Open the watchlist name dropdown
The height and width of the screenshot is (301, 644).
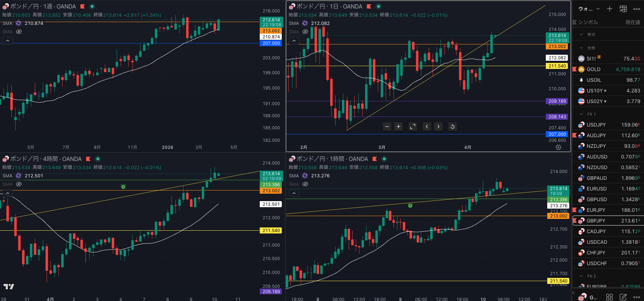pos(589,9)
